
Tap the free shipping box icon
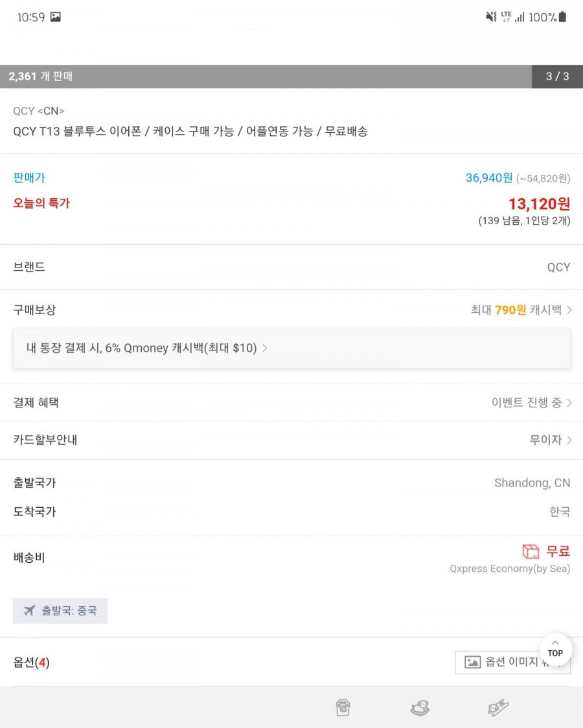click(531, 551)
